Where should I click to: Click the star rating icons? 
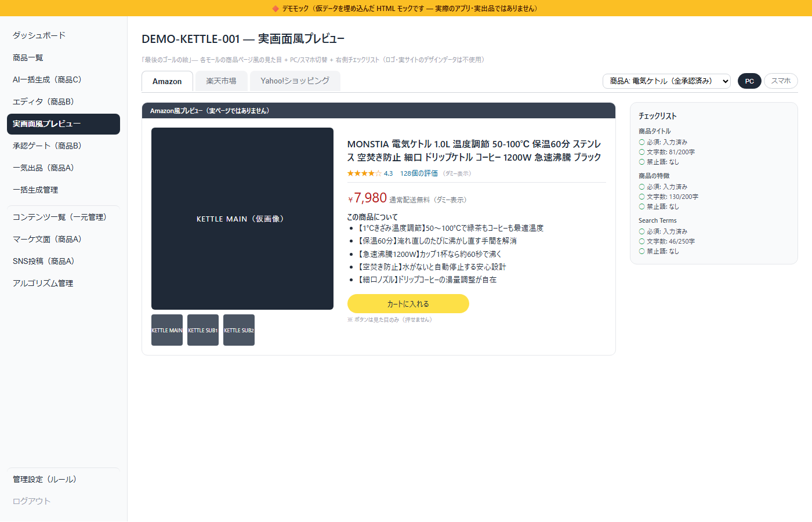[x=364, y=173]
